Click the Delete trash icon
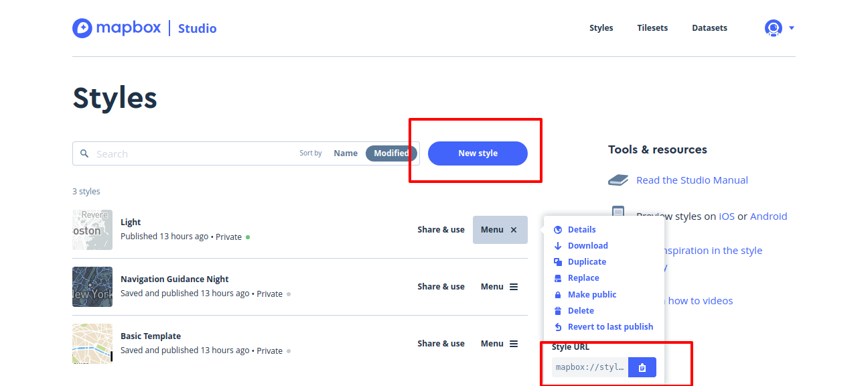Screen dimensions: 868x386 (x=558, y=311)
